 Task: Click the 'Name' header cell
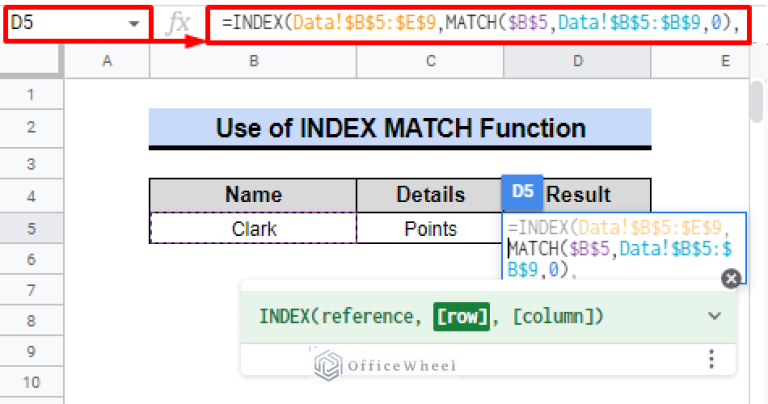(253, 195)
